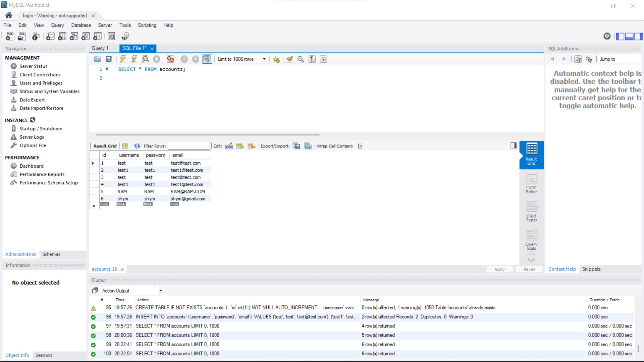Open the Limit to 1000 rows dropdown
The width and height of the screenshot is (644, 362).
[264, 59]
